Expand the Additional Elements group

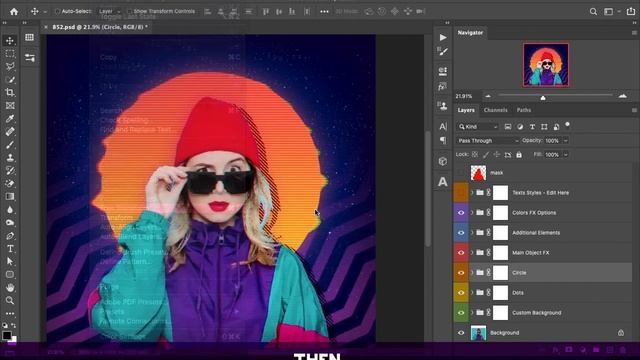(x=472, y=233)
